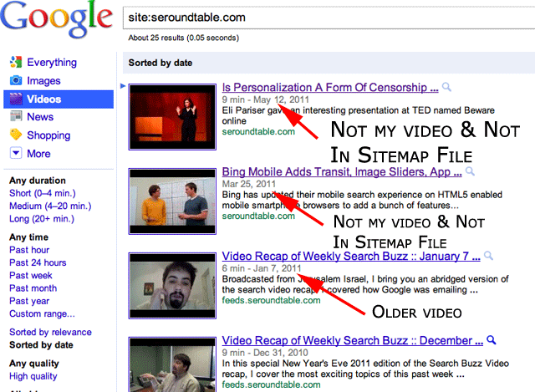Click the 6 min - Jan 7, 2011 date

pos(262,268)
